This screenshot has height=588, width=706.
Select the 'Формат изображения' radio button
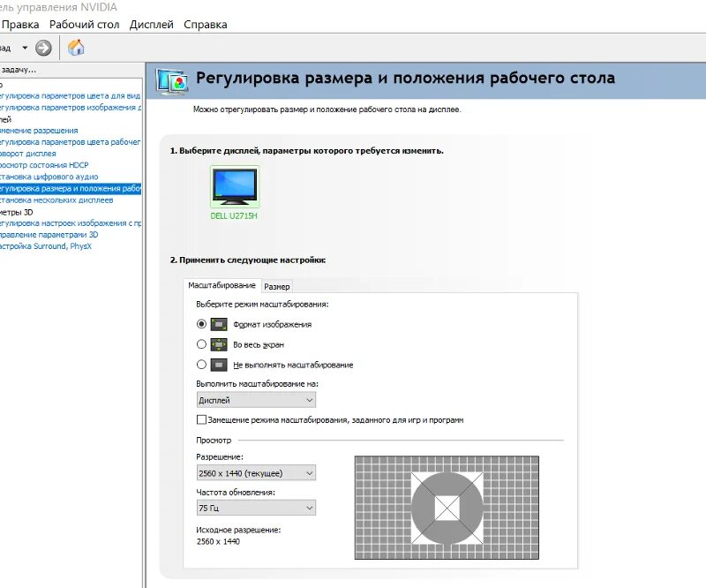[201, 324]
